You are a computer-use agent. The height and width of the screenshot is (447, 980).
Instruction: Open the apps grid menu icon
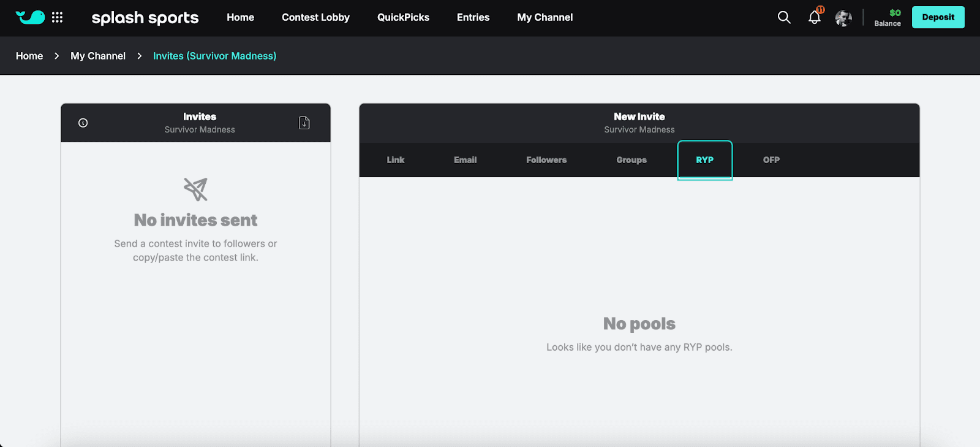click(58, 17)
